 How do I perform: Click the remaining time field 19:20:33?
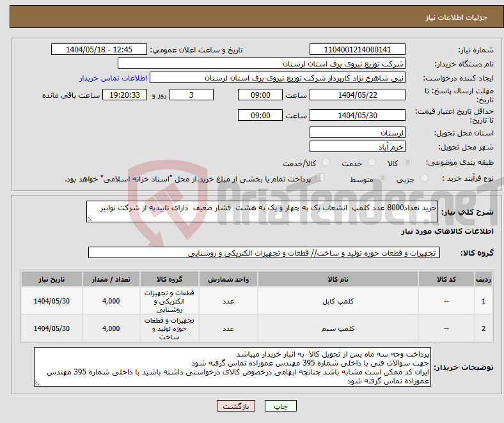pyautogui.click(x=125, y=95)
